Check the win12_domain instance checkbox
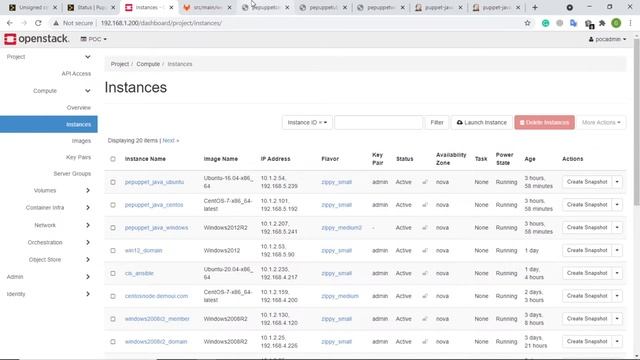 [113, 251]
